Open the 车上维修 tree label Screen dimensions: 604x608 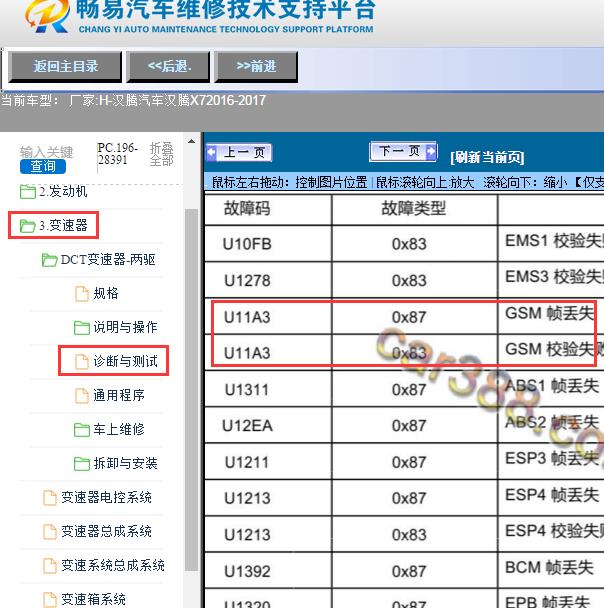click(119, 430)
